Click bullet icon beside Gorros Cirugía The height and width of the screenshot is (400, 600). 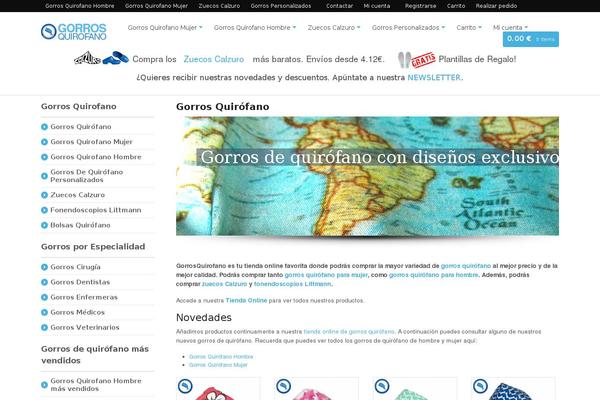click(x=44, y=267)
